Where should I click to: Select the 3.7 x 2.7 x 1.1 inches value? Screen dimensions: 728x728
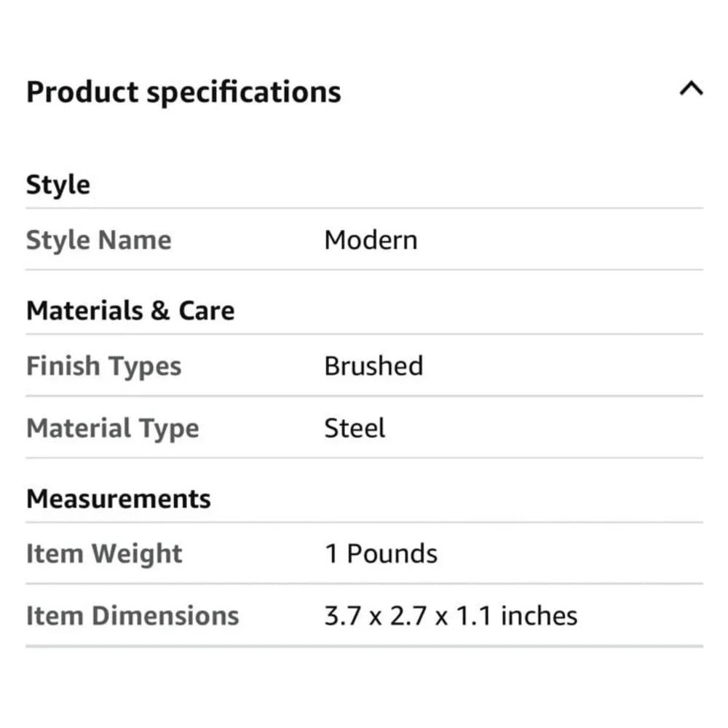coord(451,616)
